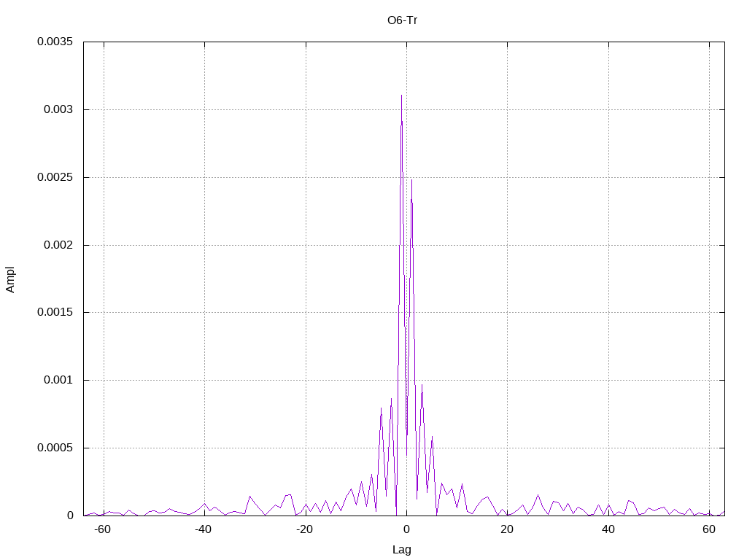Click the x-axis tick label -40
Viewport: 747px width, 560px height.
(x=204, y=529)
